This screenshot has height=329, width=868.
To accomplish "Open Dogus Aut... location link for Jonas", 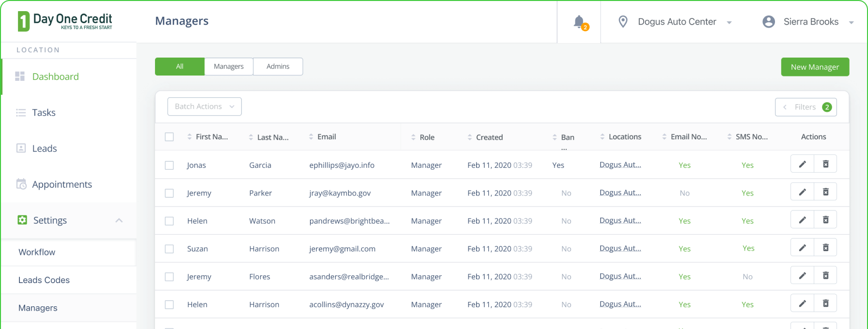I will pos(620,164).
